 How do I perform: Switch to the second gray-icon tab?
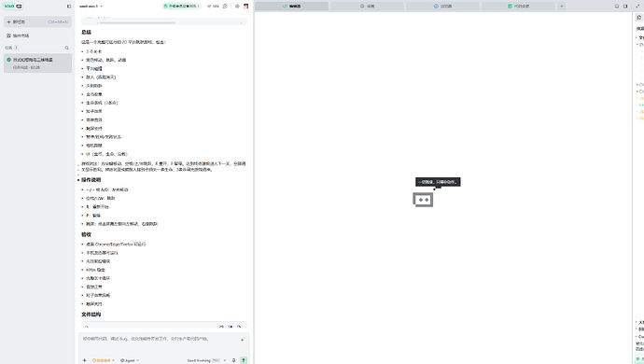[367, 7]
